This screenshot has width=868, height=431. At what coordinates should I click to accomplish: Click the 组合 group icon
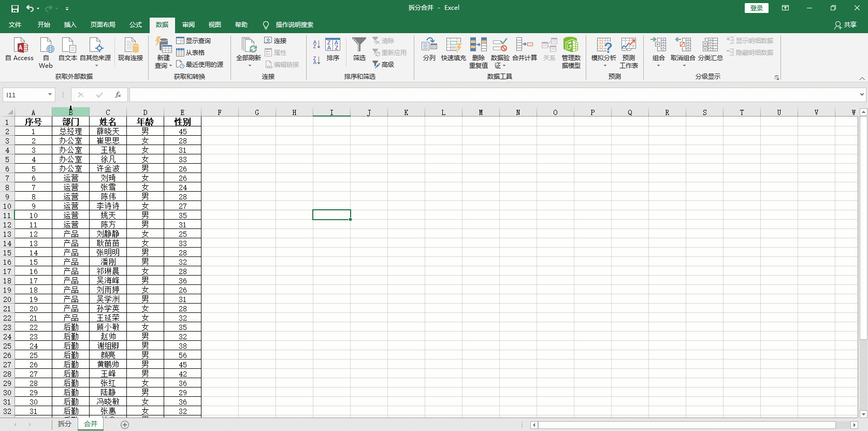tap(658, 45)
